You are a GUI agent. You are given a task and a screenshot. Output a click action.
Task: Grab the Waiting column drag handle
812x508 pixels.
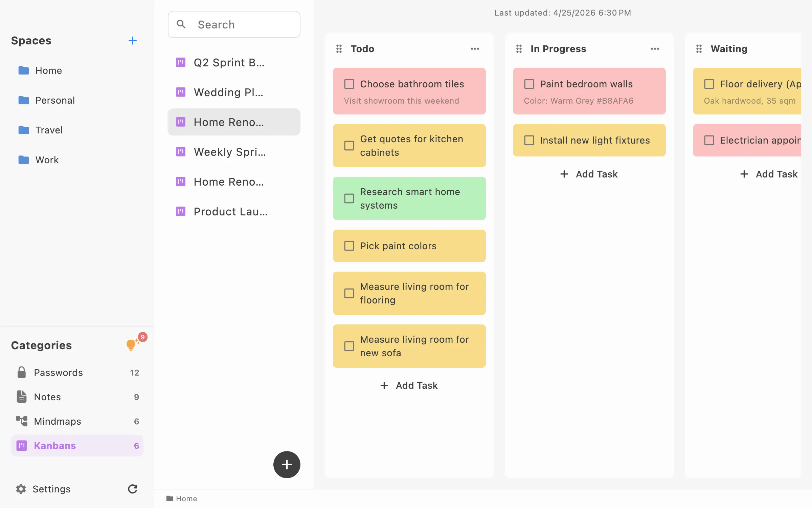coord(699,49)
